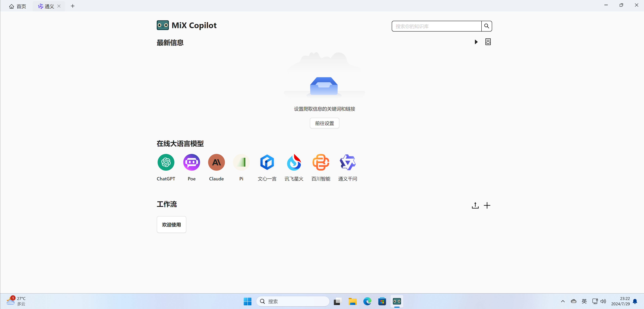Click the 前往设置 button

point(324,123)
